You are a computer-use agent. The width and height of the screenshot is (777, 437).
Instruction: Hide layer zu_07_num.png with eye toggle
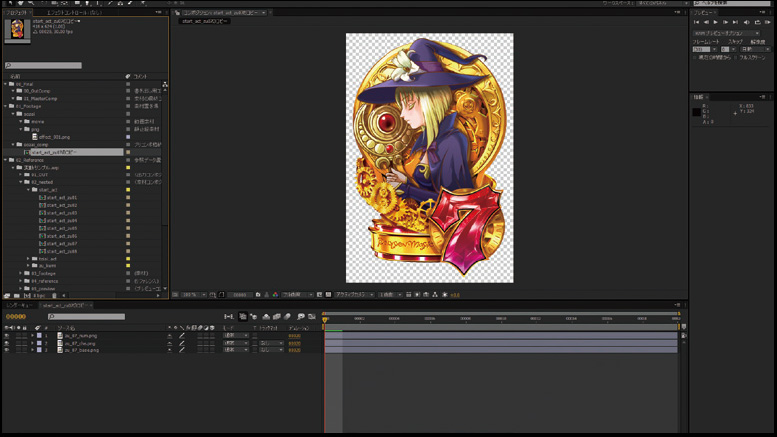tap(6, 335)
